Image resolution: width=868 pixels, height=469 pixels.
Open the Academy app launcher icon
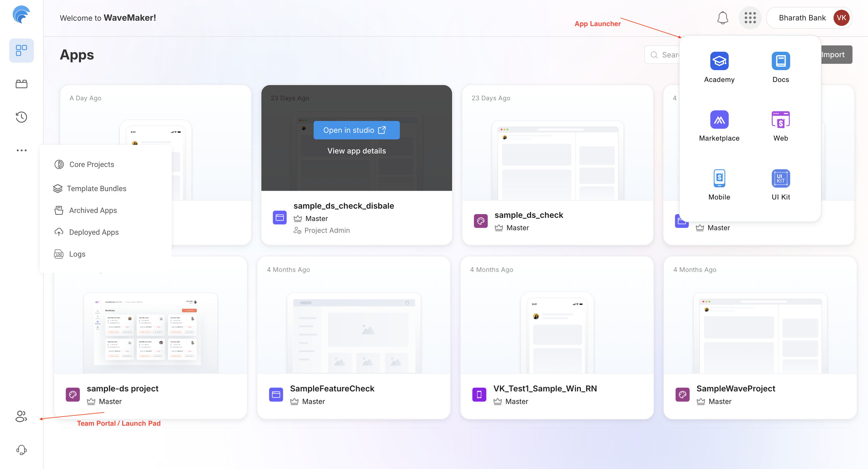[719, 61]
